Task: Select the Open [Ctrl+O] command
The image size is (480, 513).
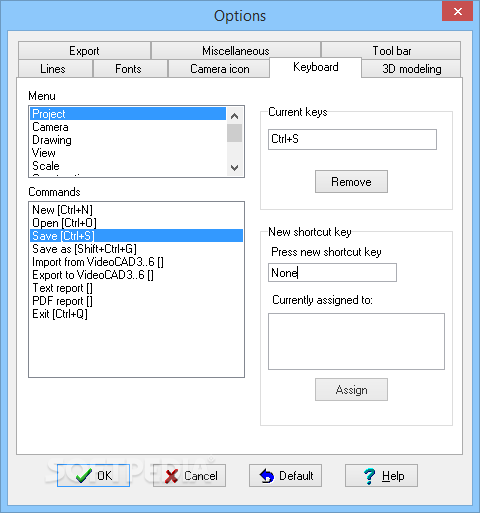Action: [x=136, y=223]
